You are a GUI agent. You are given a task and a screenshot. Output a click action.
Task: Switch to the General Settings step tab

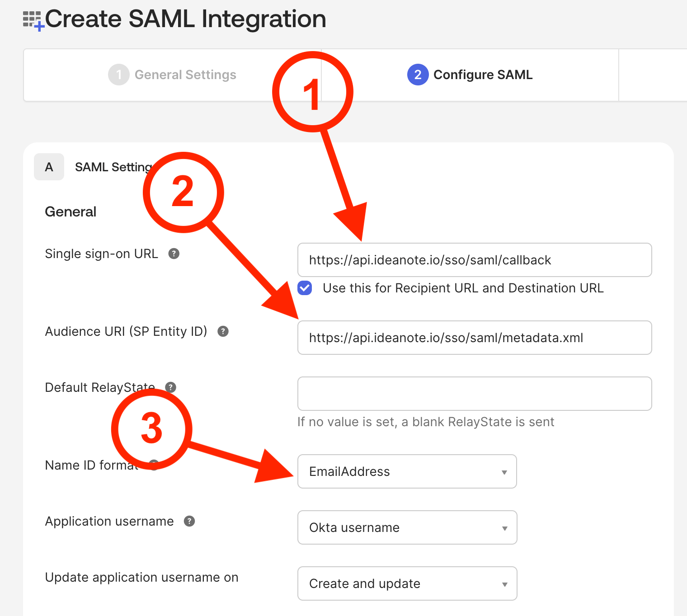[x=172, y=75]
